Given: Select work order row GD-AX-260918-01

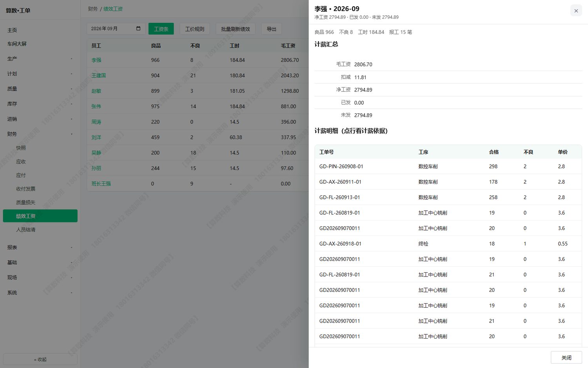Looking at the screenshot, I should coord(448,244).
